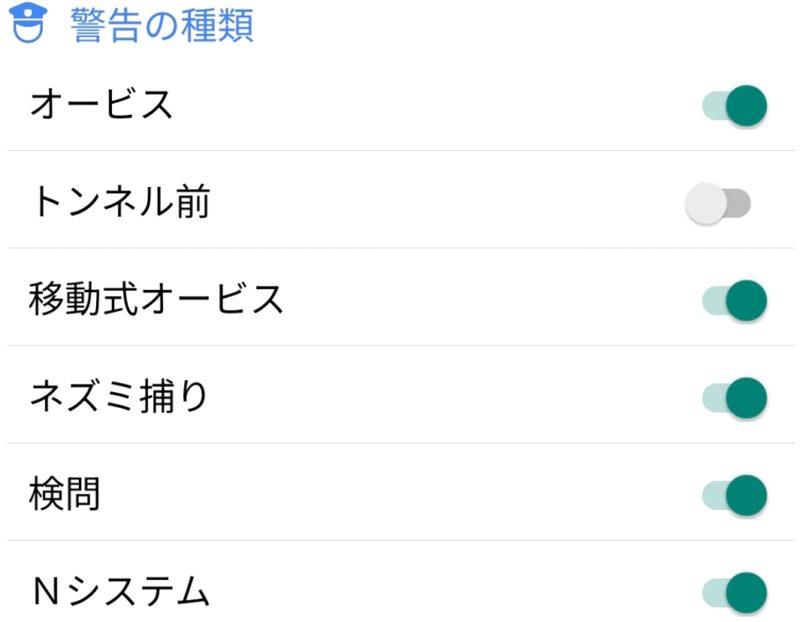
Task: Switch off the 検問 alert toggle
Action: coord(735,494)
